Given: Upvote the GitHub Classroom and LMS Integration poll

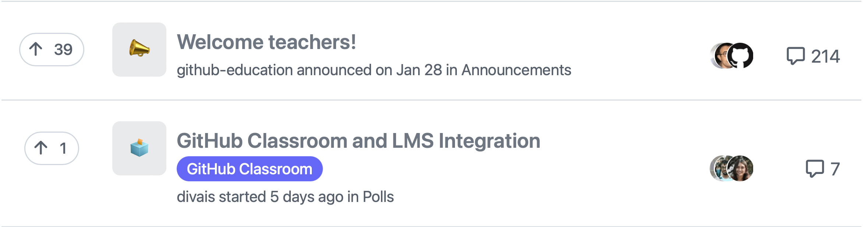Looking at the screenshot, I should [x=52, y=149].
